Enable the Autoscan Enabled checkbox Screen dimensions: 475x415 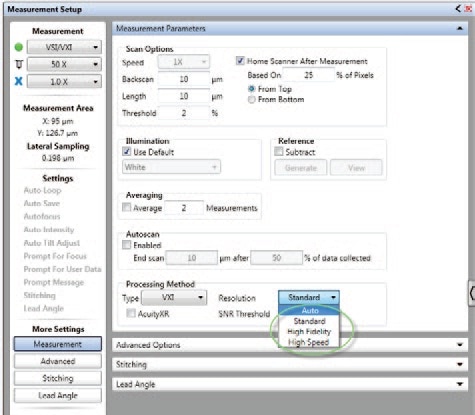(x=126, y=245)
